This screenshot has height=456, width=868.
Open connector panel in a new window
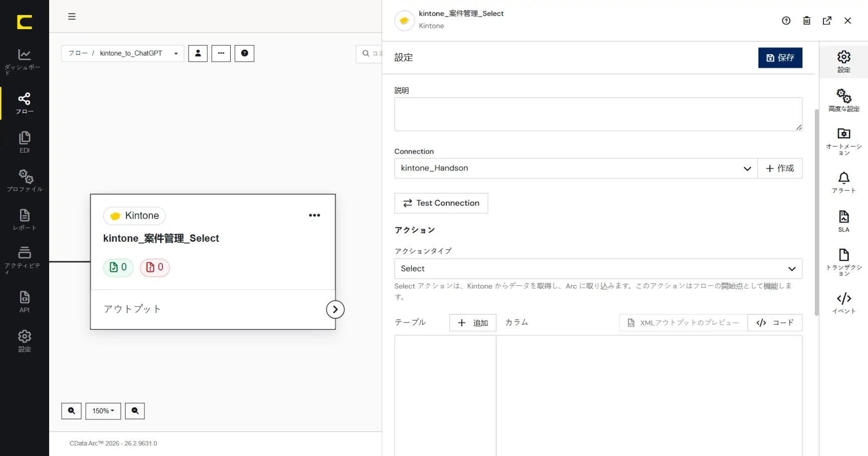point(827,21)
